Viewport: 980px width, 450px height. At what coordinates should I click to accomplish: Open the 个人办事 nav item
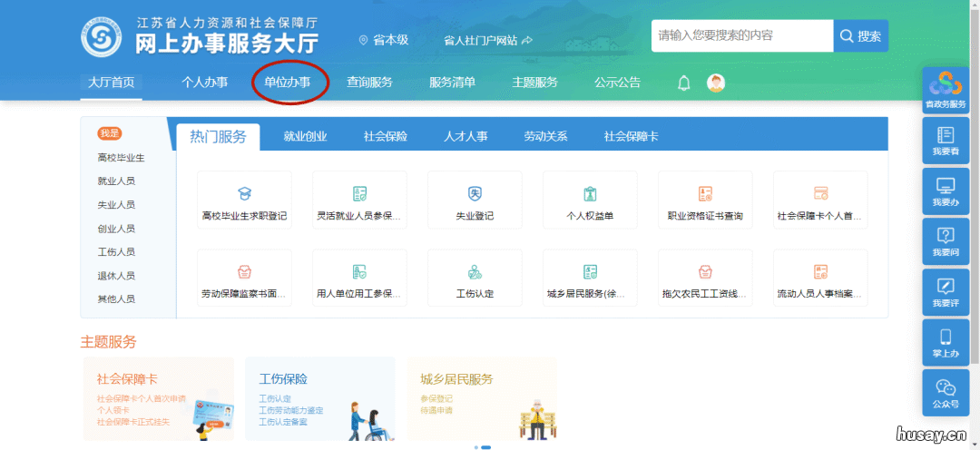(204, 83)
